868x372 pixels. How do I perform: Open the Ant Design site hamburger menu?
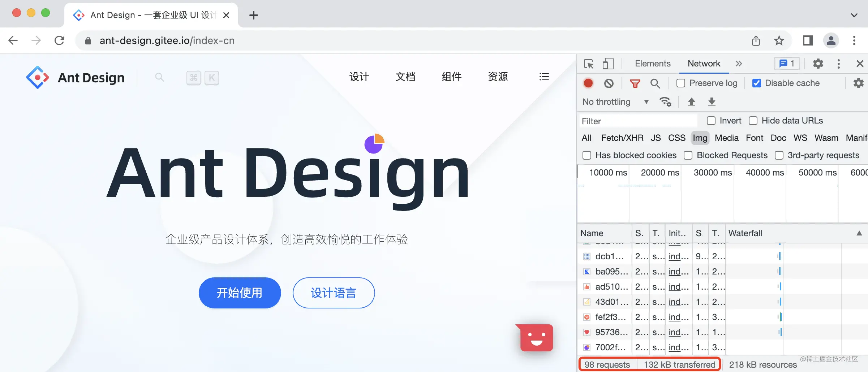coord(544,77)
